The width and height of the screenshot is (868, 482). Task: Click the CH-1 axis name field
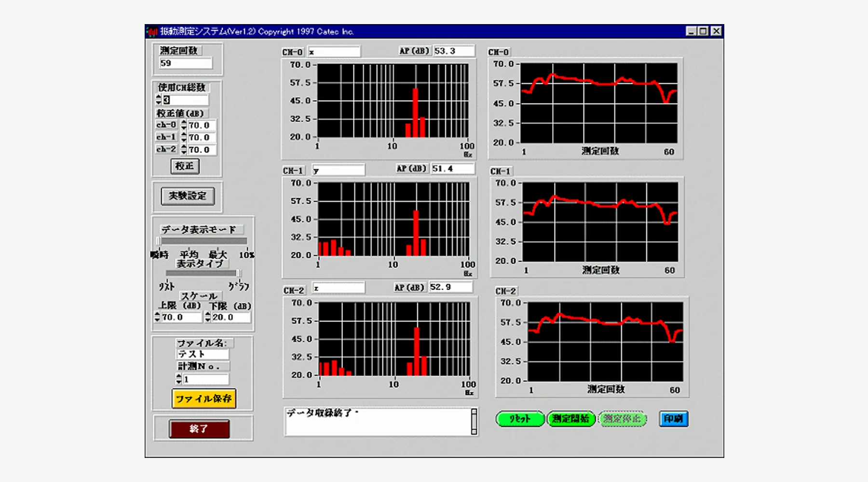[x=339, y=170]
